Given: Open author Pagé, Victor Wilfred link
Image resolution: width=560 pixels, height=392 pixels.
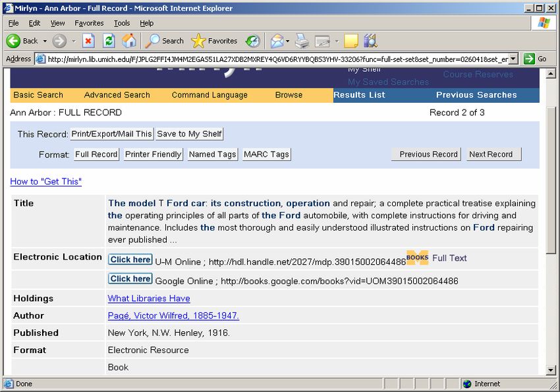Looking at the screenshot, I should click(173, 316).
